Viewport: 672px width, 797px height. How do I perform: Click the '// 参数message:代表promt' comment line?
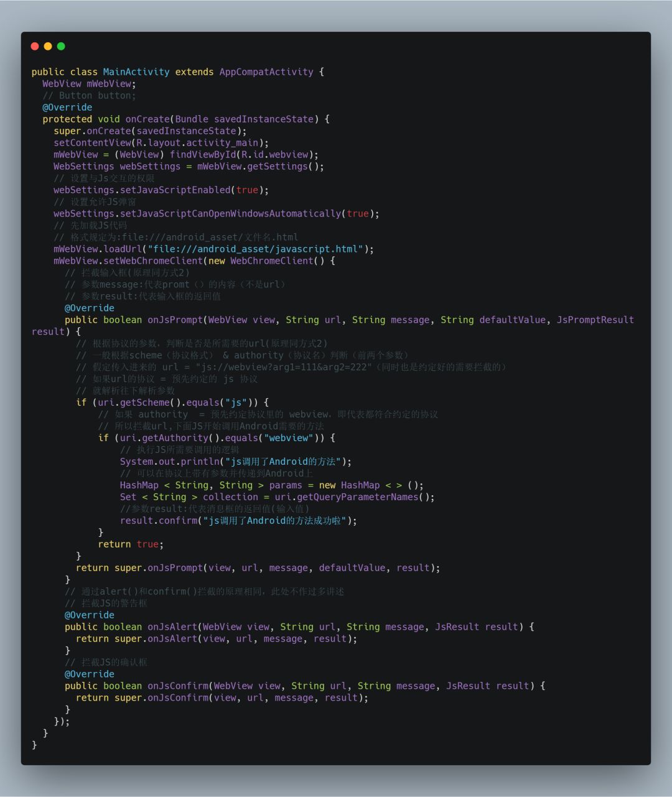tap(175, 285)
